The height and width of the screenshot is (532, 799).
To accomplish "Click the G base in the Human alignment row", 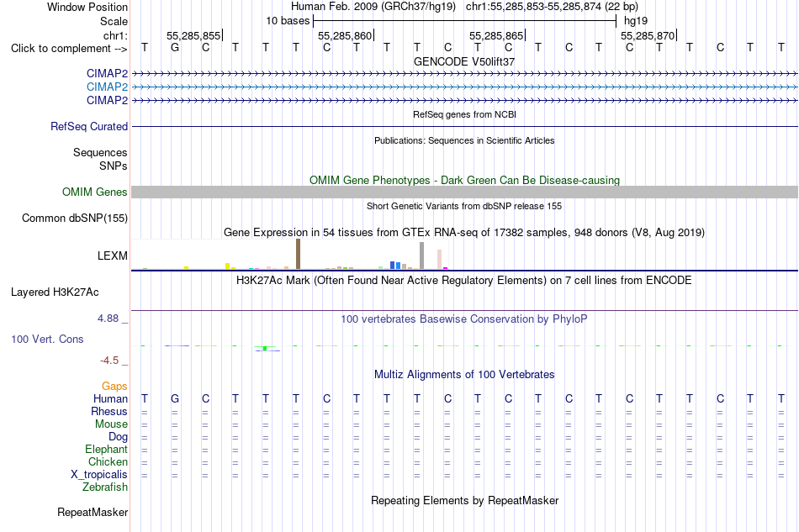I will [x=175, y=398].
